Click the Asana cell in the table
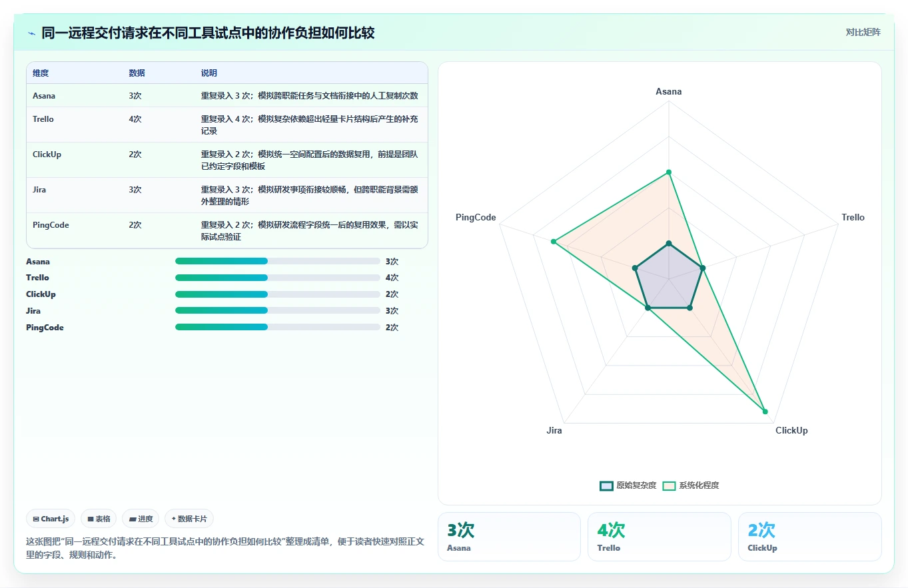 [x=44, y=96]
